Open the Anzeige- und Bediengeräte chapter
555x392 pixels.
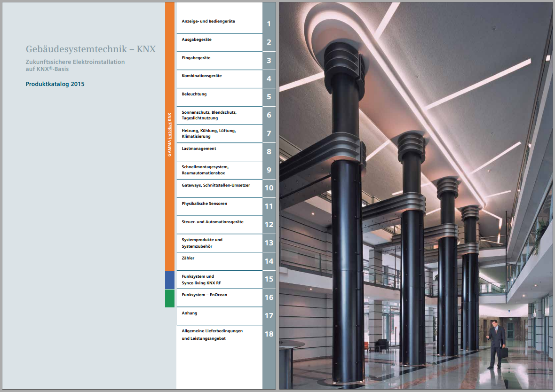tap(208, 22)
